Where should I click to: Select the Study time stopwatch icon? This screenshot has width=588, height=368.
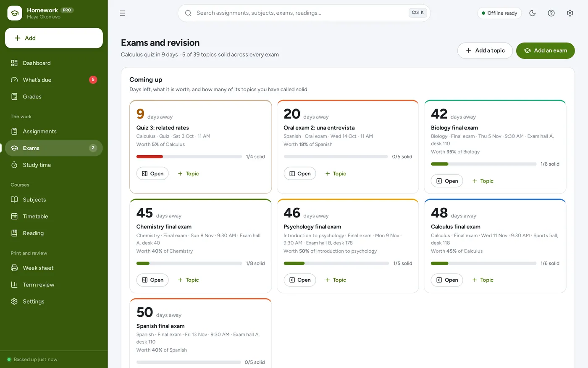tap(14, 165)
